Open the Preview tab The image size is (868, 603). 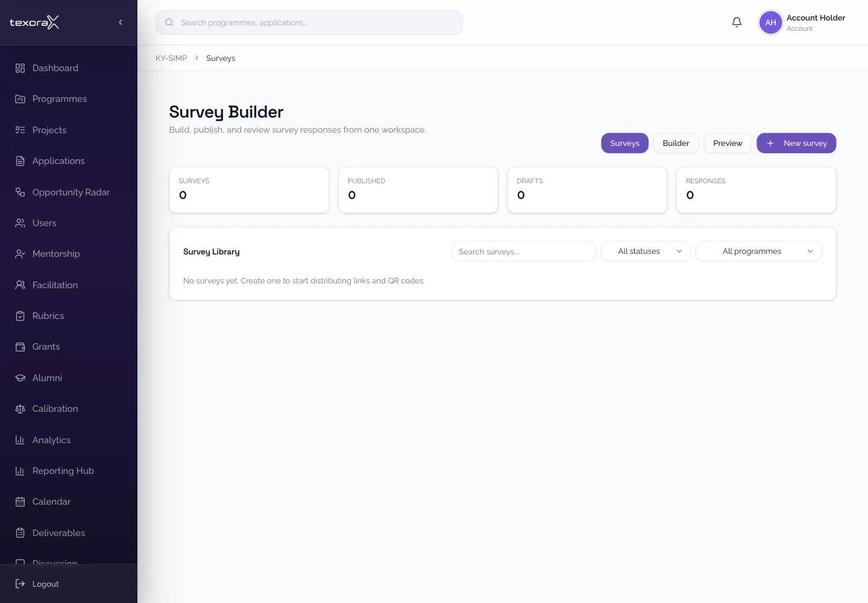[728, 143]
